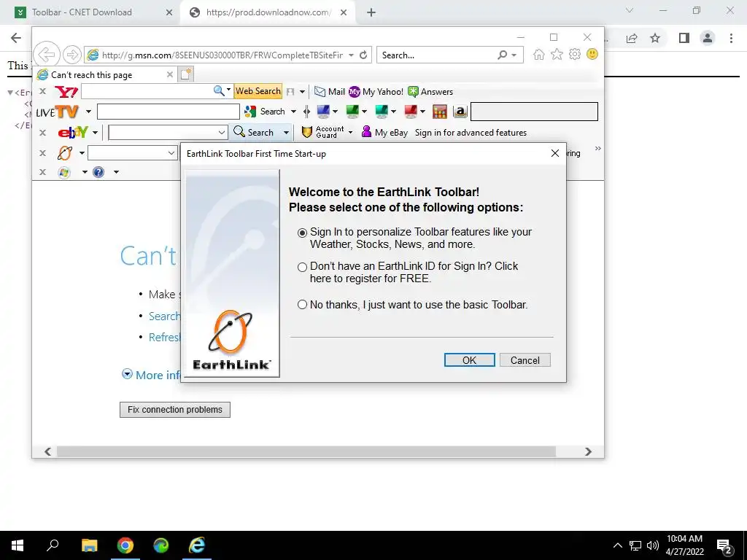Expand the hidden toolbar items chevron
The height and width of the screenshot is (560, 747).
point(598,149)
